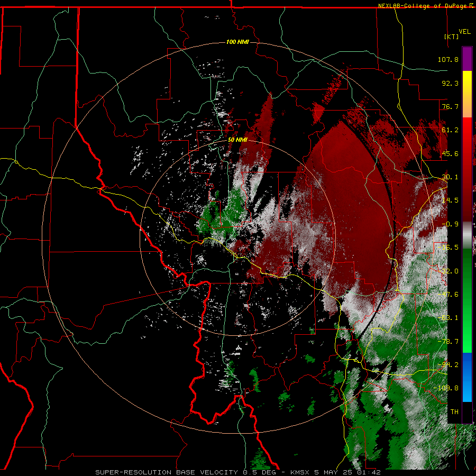Select the 14.5 scale value
This screenshot has height=476, width=476.
(x=450, y=200)
